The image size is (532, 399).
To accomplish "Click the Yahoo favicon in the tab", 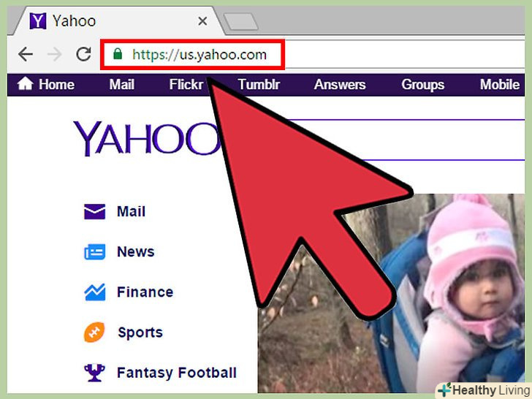I will click(x=38, y=21).
